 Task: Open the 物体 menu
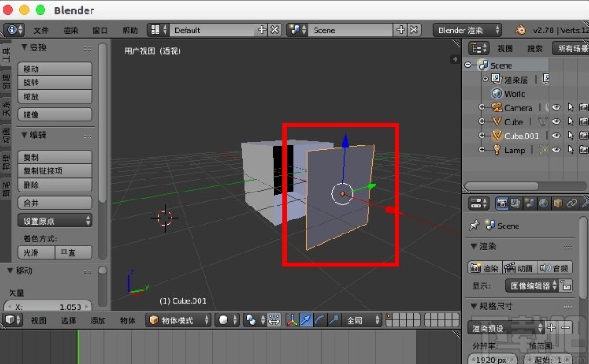pyautogui.click(x=128, y=320)
